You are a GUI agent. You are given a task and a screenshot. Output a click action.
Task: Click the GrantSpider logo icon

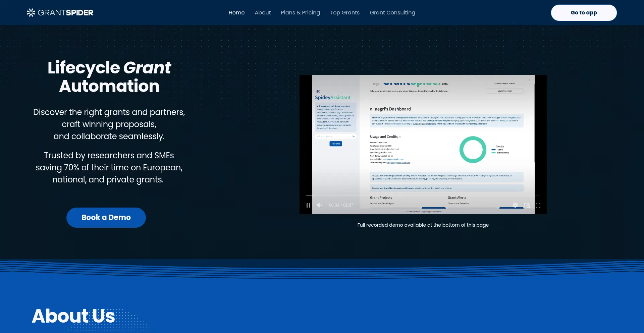point(31,13)
